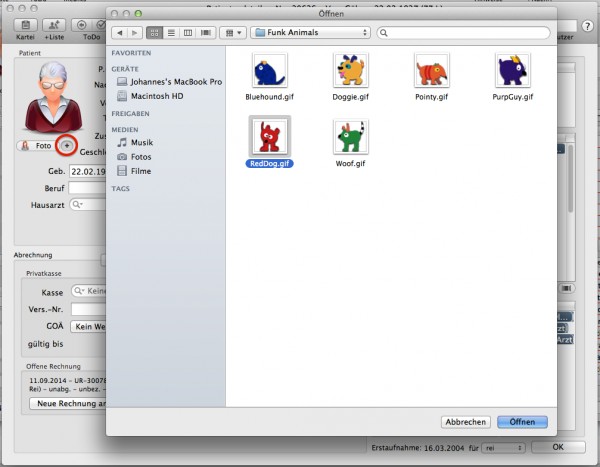600x467 pixels.
Task: Select the Woof.gif thumbnail
Action: click(351, 136)
